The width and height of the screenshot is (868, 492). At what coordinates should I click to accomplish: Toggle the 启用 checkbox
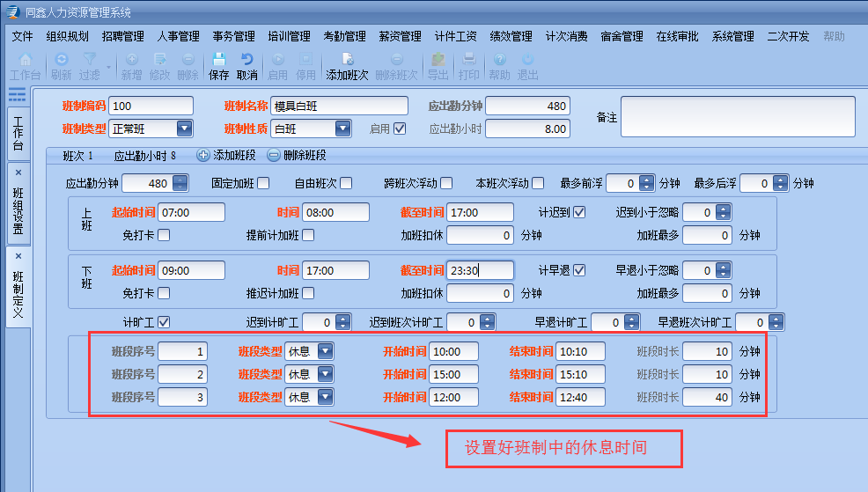click(x=401, y=129)
